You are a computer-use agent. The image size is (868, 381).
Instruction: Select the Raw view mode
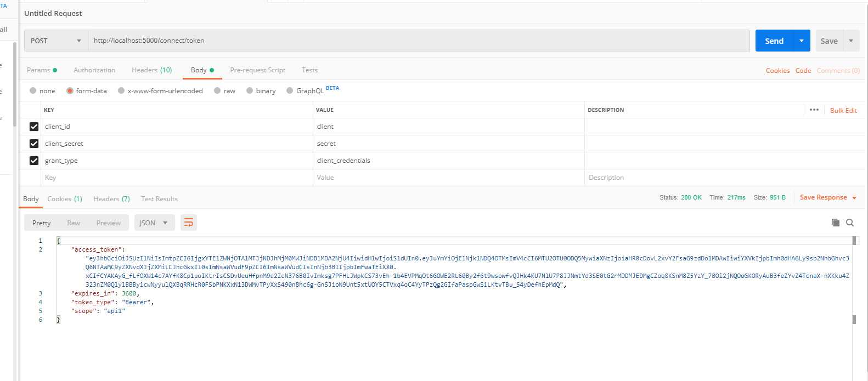pos(74,223)
